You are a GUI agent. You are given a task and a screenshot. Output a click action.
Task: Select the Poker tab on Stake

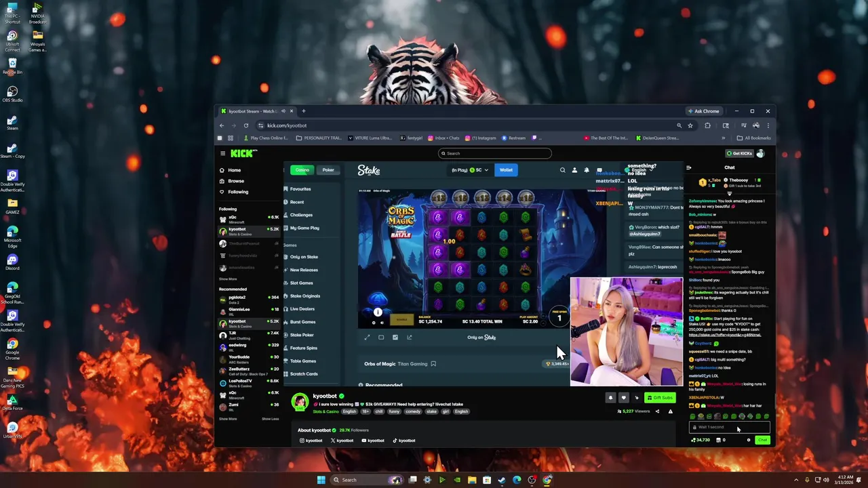[x=328, y=170]
